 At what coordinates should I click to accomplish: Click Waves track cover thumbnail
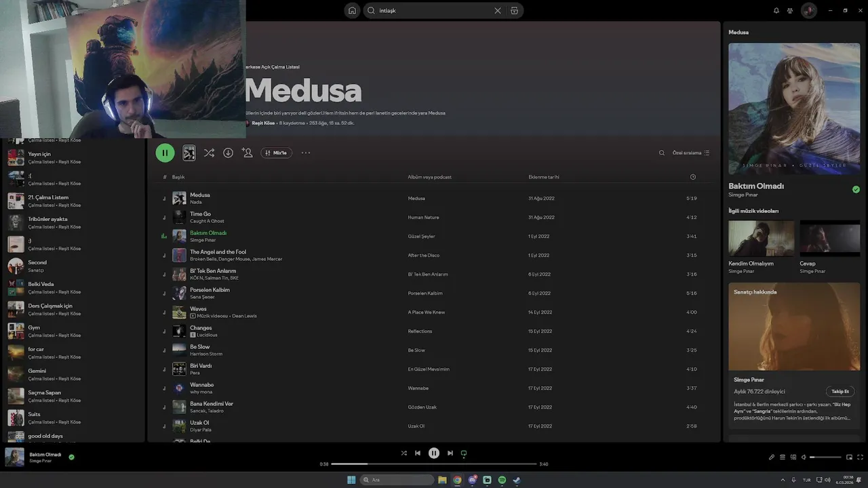click(179, 312)
